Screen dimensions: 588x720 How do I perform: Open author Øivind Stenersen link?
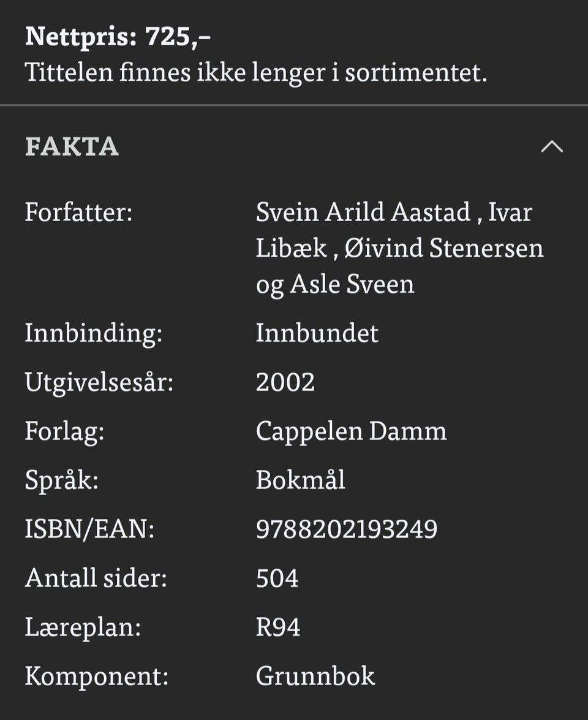444,248
